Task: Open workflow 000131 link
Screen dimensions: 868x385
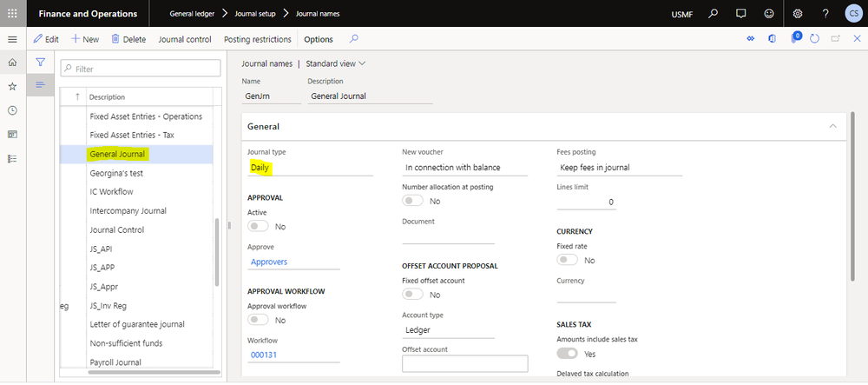Action: pos(263,354)
